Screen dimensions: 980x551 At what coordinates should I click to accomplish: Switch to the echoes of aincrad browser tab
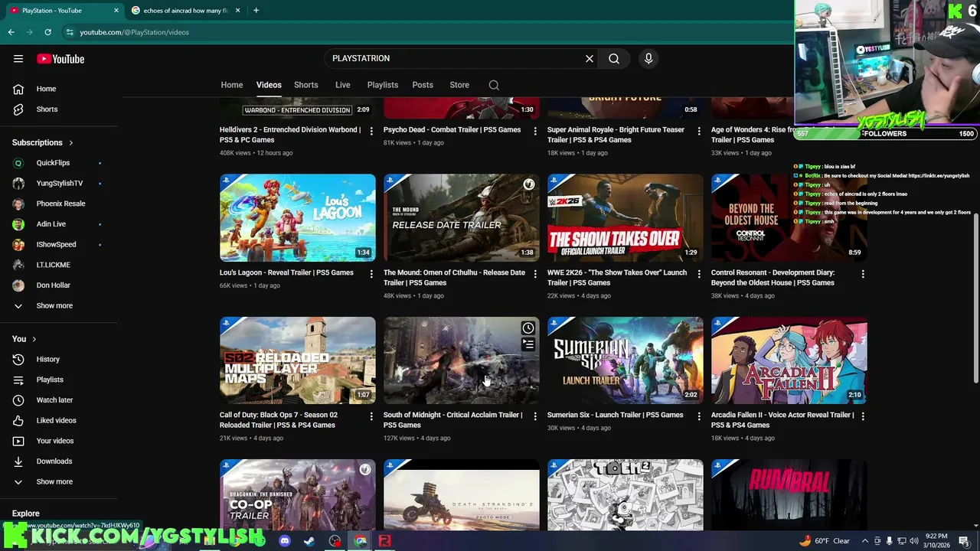186,10
